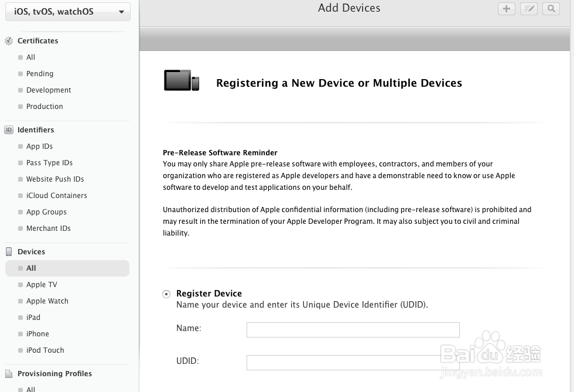Open iPad devices list

point(33,318)
